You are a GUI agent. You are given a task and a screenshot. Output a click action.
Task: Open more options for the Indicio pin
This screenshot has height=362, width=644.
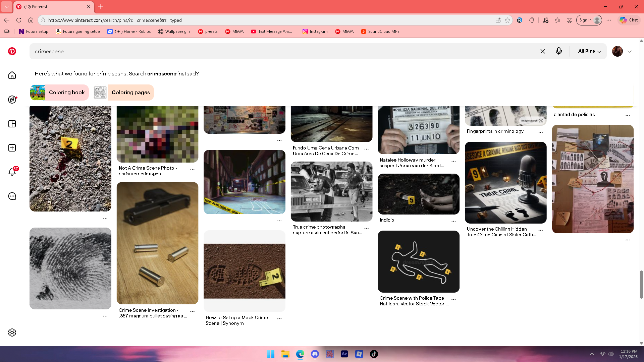(453, 221)
